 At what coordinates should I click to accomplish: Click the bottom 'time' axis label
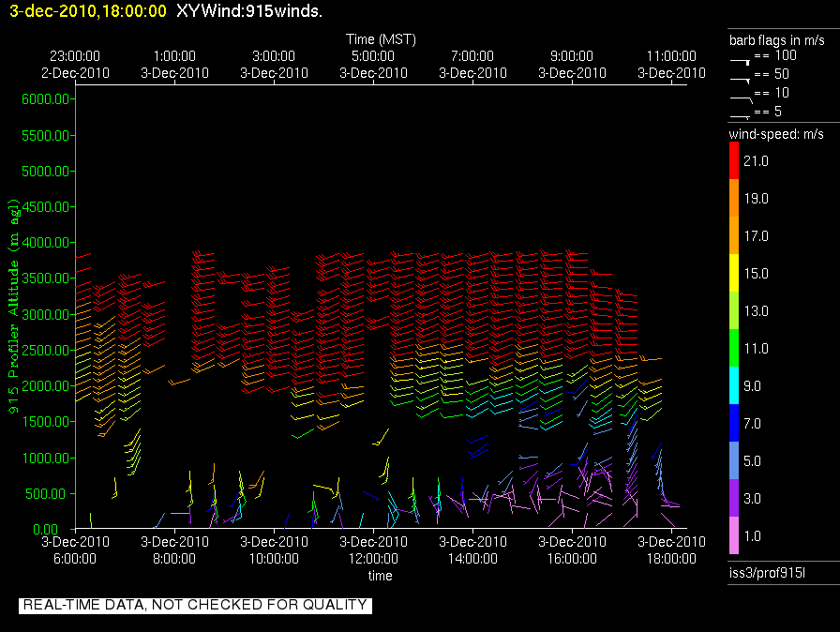point(381,576)
